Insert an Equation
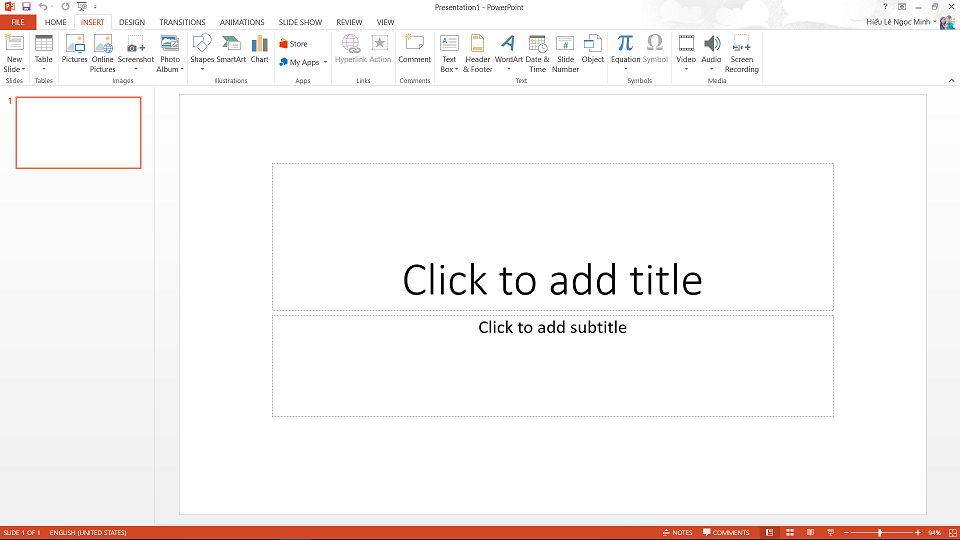This screenshot has width=960, height=540. pyautogui.click(x=625, y=53)
